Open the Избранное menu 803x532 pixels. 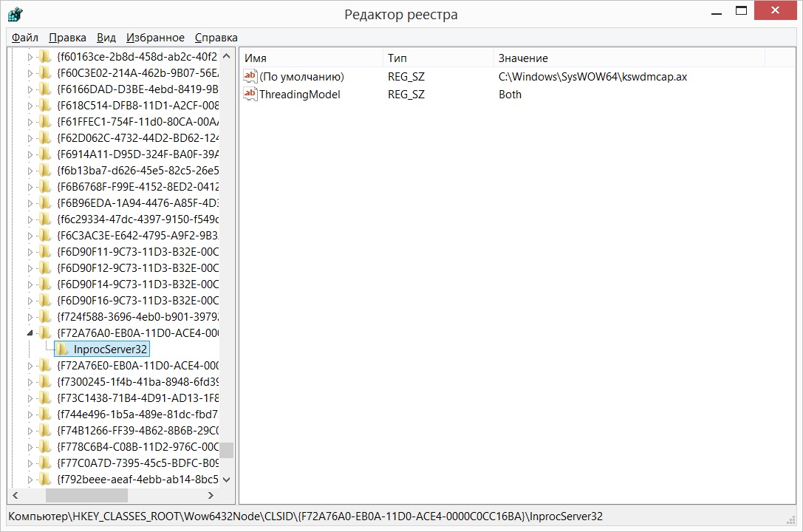(x=155, y=38)
